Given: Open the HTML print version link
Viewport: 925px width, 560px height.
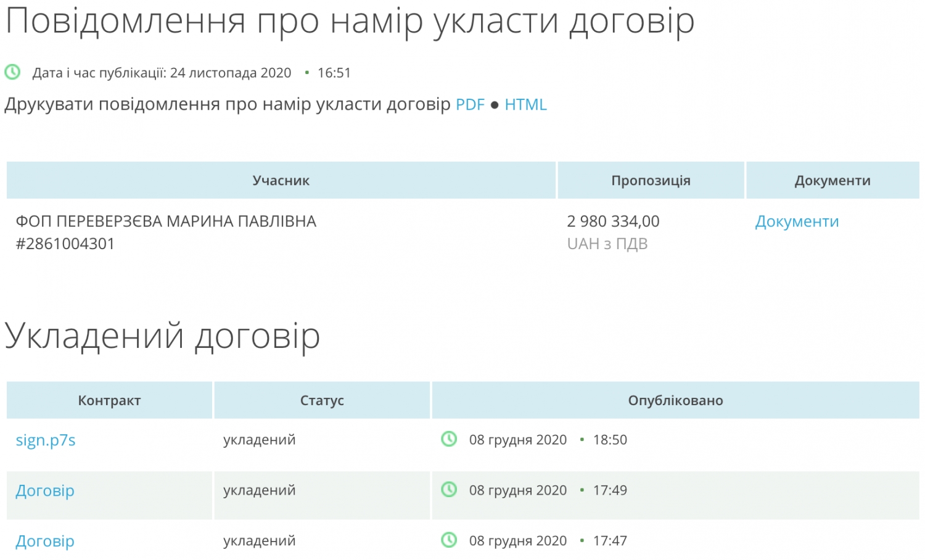Looking at the screenshot, I should point(525,105).
